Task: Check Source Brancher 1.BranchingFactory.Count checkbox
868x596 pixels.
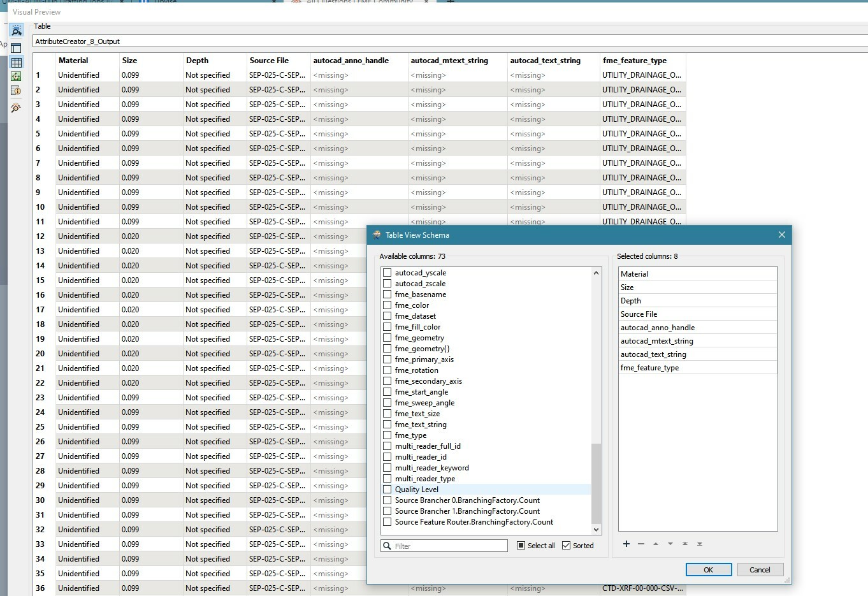Action: (387, 511)
